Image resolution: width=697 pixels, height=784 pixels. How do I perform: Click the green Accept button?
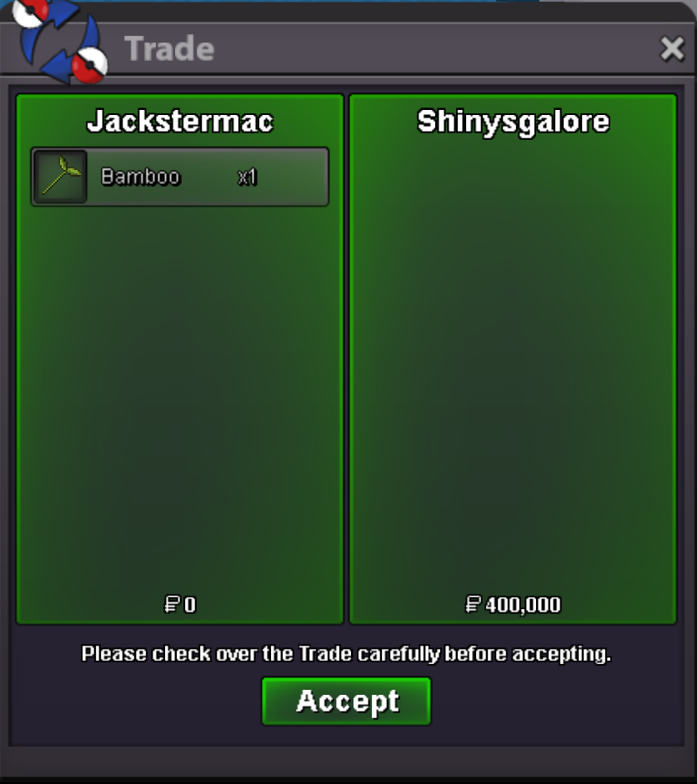tap(346, 701)
